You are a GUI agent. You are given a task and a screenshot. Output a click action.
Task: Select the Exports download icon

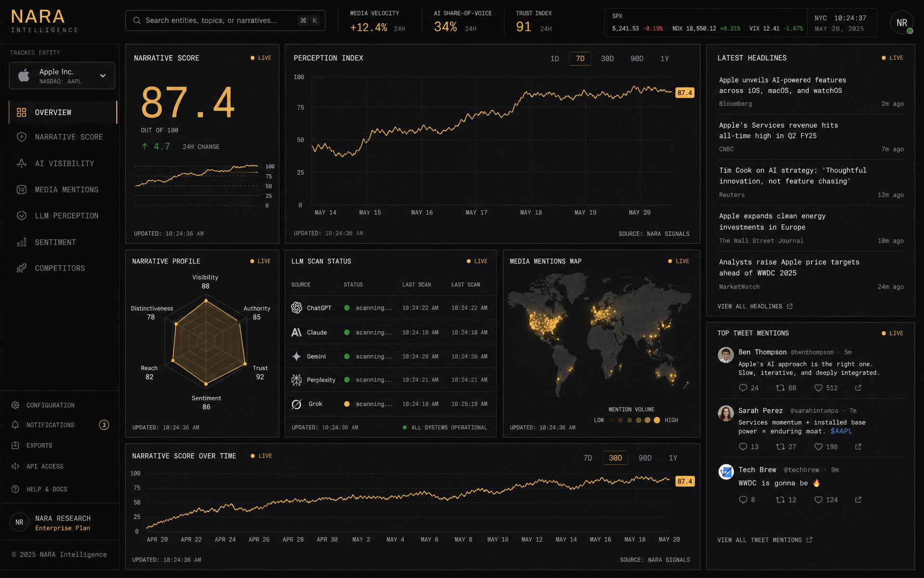click(x=15, y=446)
